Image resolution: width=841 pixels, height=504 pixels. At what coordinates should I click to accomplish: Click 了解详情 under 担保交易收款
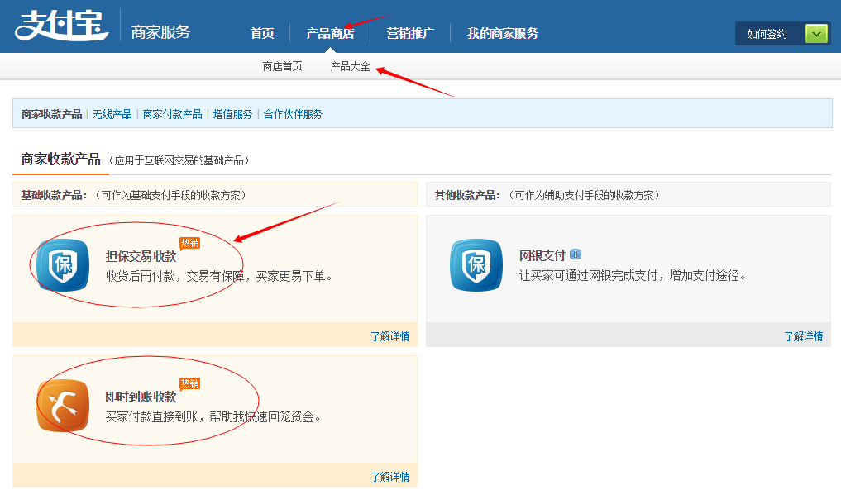click(389, 336)
